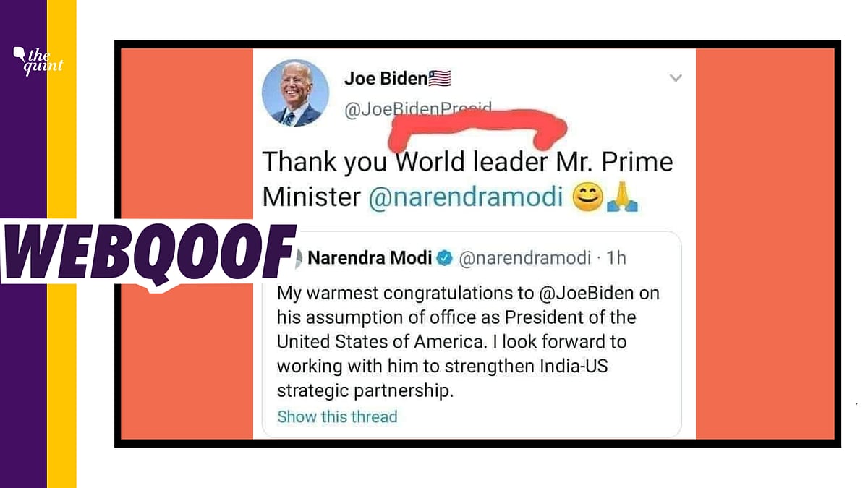Viewport: 868px width, 488px height.
Task: Click the quoted tweet's congratulations text
Action: (457, 342)
